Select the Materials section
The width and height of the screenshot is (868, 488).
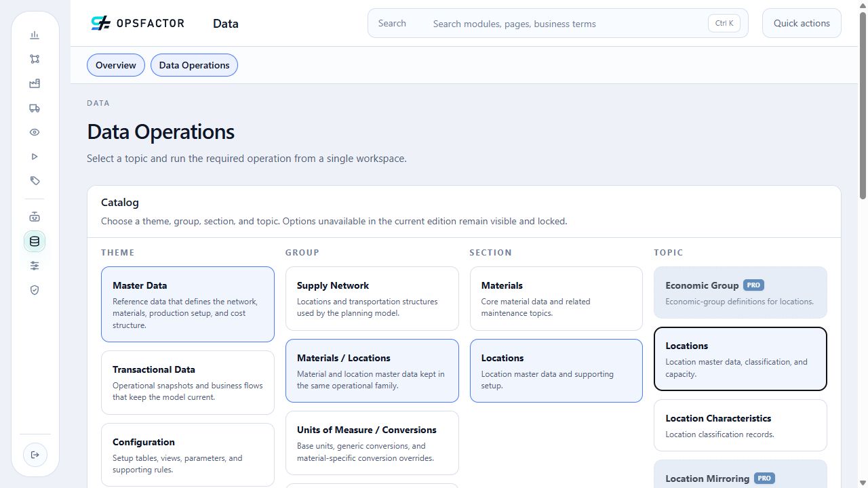coord(556,298)
